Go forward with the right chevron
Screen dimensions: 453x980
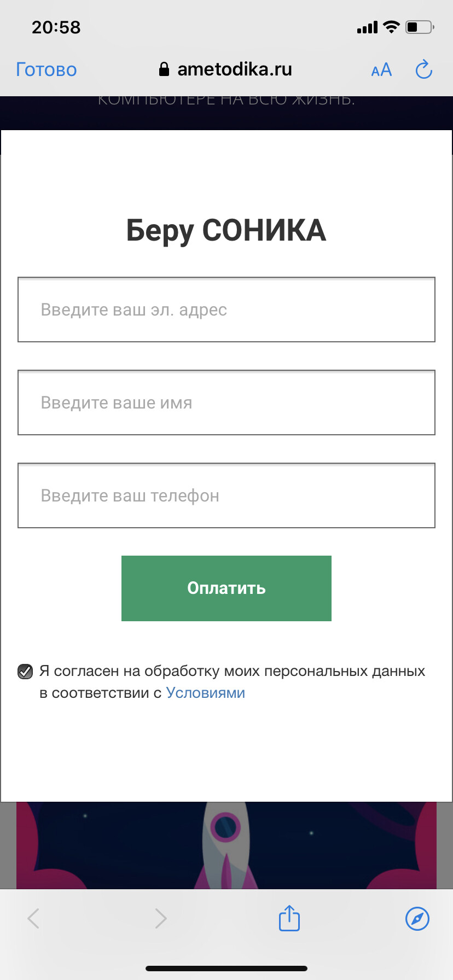click(x=160, y=918)
